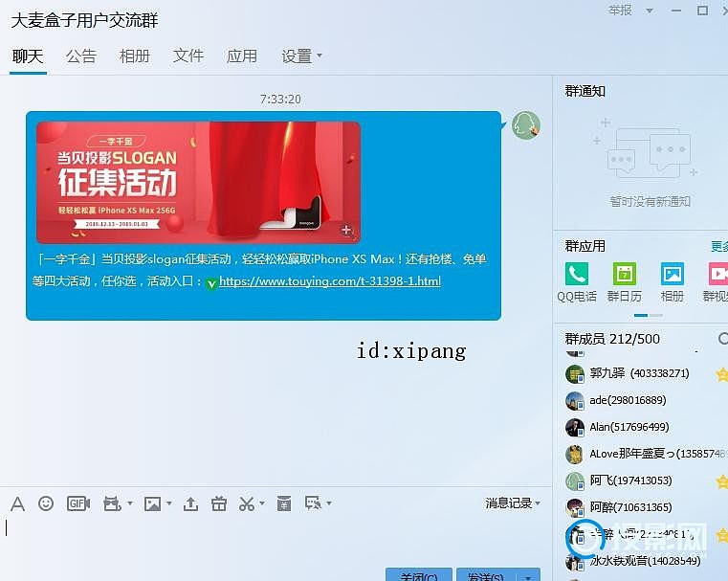
Task: Switch to the 公告 tab
Action: 81,56
